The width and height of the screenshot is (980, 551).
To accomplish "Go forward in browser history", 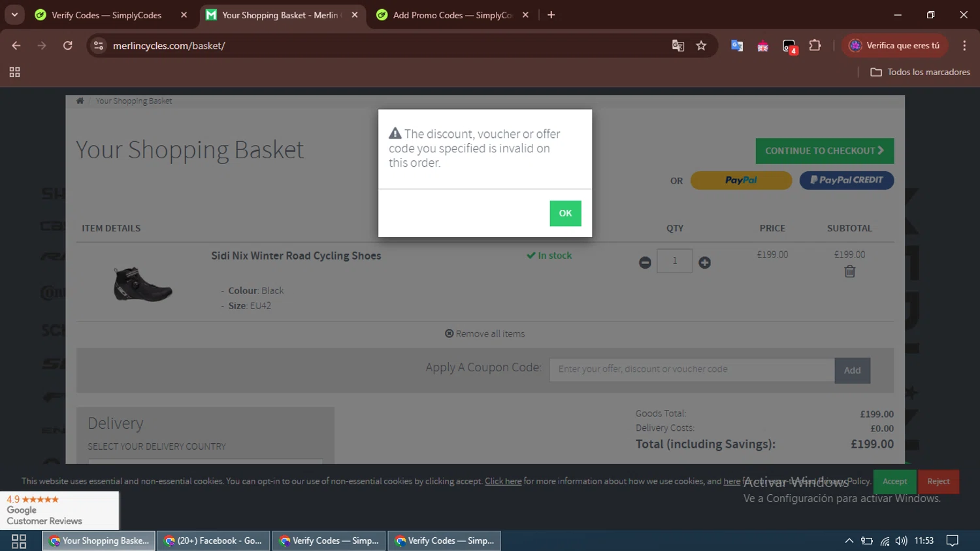I will tap(42, 46).
